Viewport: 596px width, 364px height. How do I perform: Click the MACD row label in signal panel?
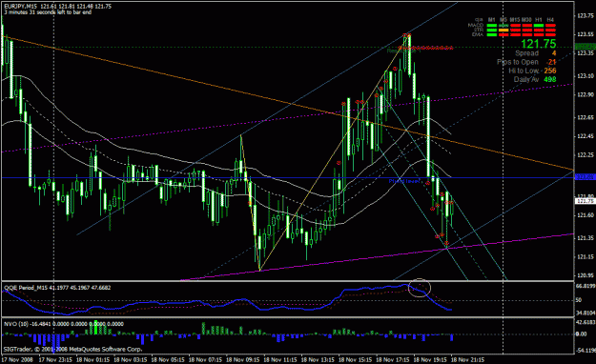[x=476, y=25]
